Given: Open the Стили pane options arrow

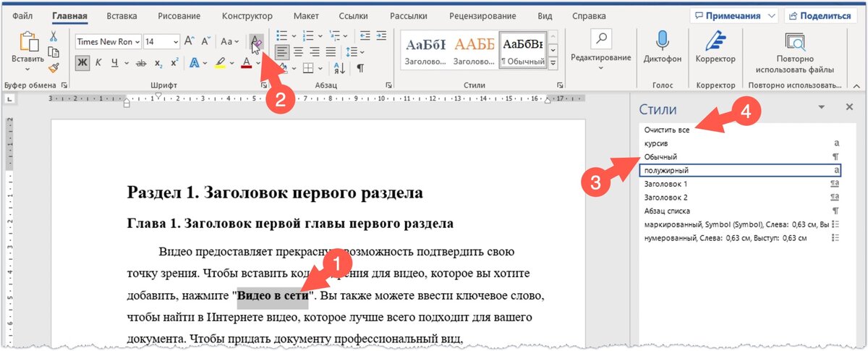Looking at the screenshot, I should pos(821,107).
